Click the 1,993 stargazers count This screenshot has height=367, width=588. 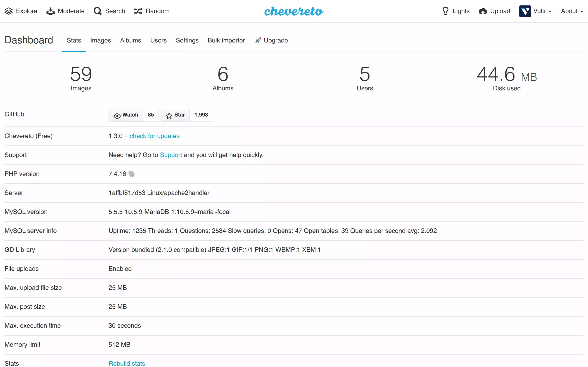click(x=201, y=115)
